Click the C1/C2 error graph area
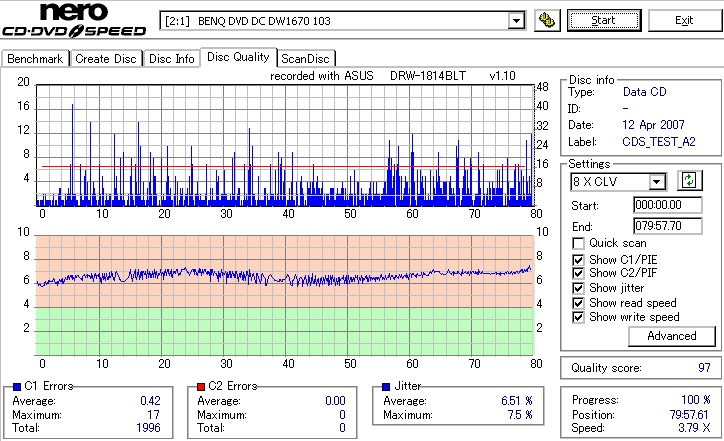 click(285, 145)
